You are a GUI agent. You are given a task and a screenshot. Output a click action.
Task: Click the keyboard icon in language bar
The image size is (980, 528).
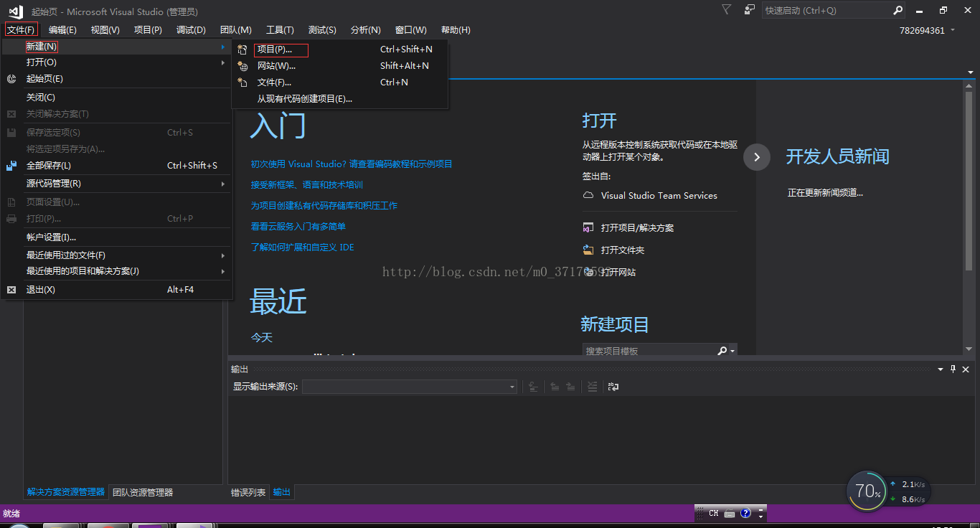pyautogui.click(x=730, y=514)
